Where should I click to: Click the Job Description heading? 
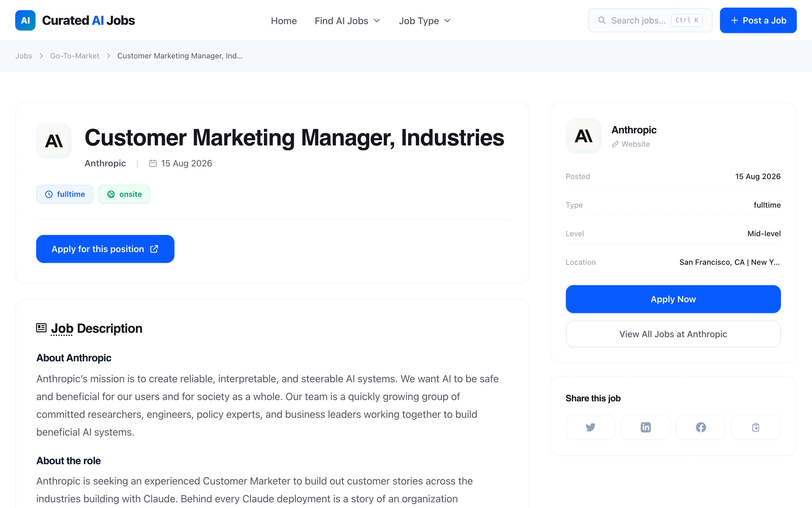(x=97, y=328)
